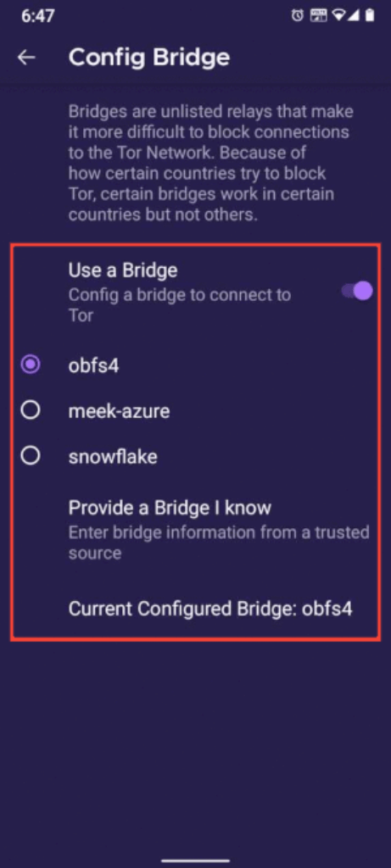
Task: Tap the 6:47 clock in status bar
Action: (39, 15)
